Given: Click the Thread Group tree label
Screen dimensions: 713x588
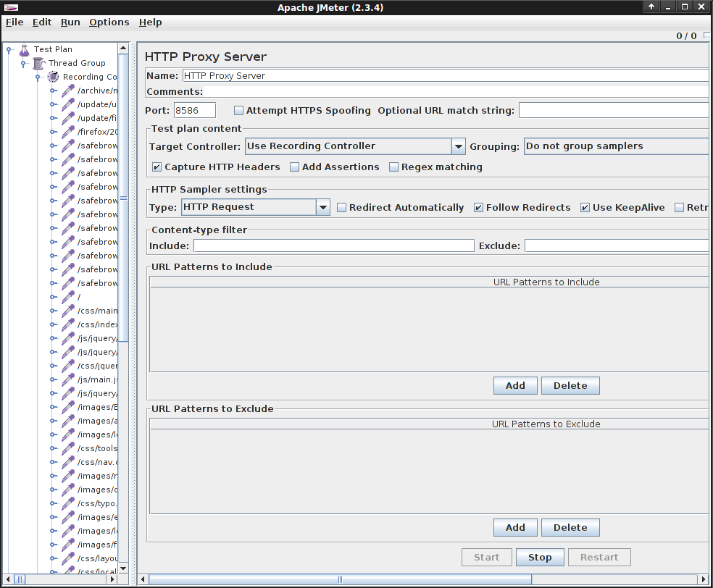Looking at the screenshot, I should (77, 63).
